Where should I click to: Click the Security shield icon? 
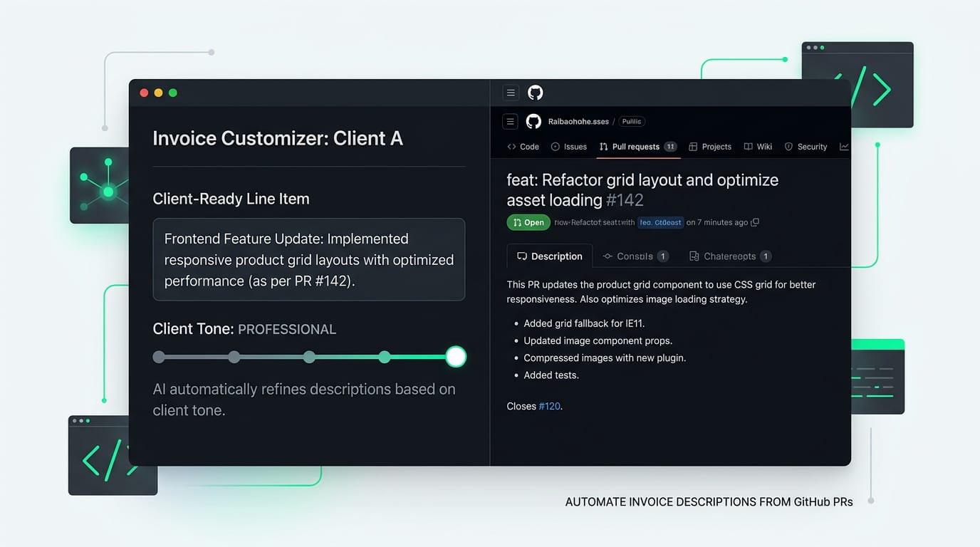point(789,147)
